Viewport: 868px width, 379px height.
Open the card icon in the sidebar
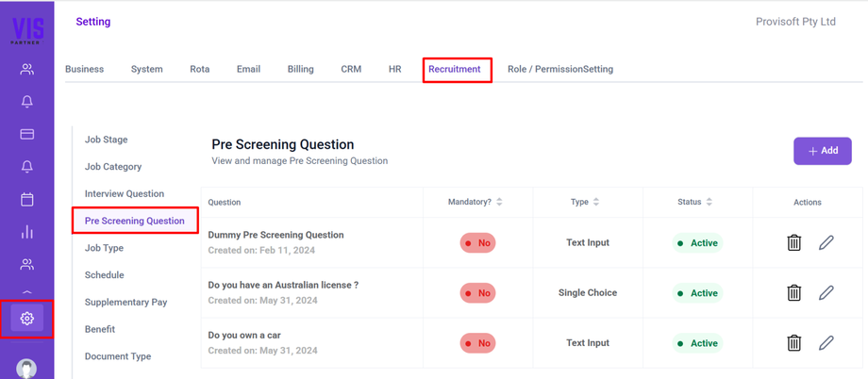click(27, 134)
